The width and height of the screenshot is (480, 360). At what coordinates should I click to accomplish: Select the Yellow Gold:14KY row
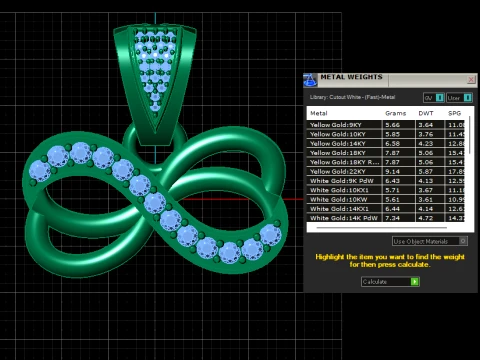pyautogui.click(x=386, y=144)
